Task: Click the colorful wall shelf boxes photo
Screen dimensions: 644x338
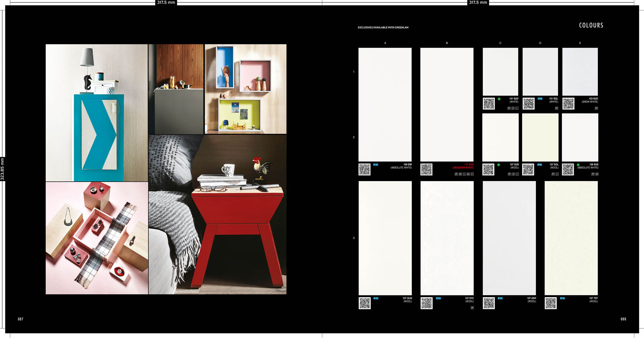Action: [245, 89]
